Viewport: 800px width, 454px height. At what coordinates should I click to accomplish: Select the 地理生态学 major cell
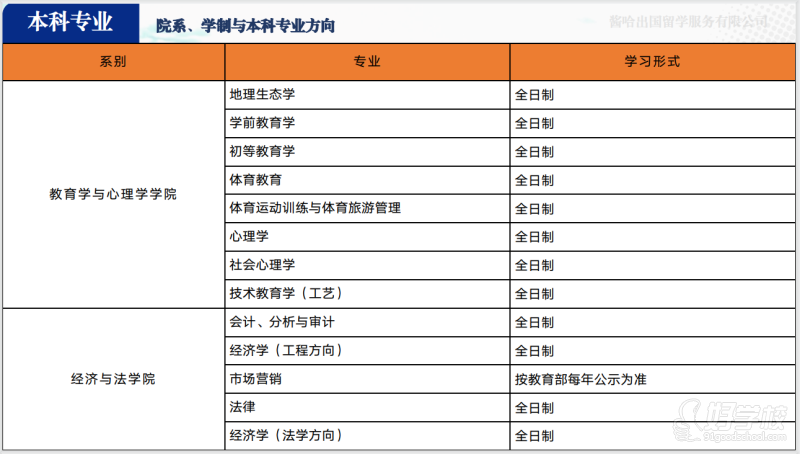tap(262, 94)
